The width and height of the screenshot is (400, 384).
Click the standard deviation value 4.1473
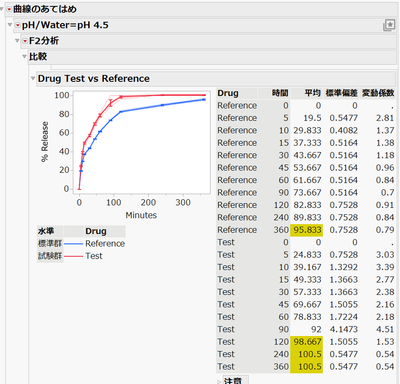point(344,329)
